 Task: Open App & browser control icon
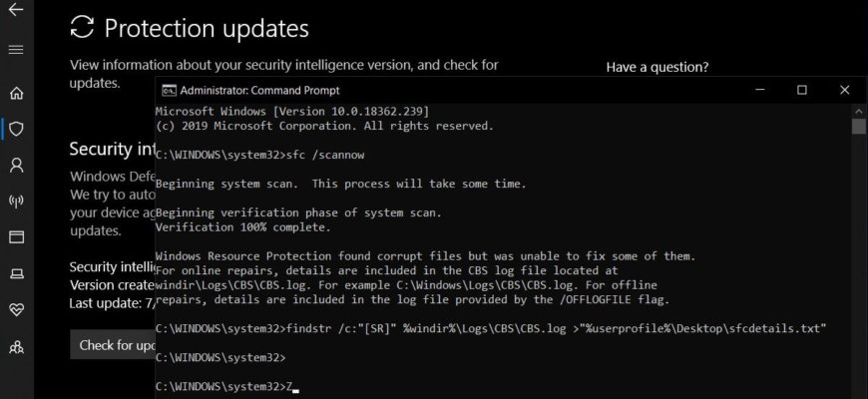pos(17,236)
